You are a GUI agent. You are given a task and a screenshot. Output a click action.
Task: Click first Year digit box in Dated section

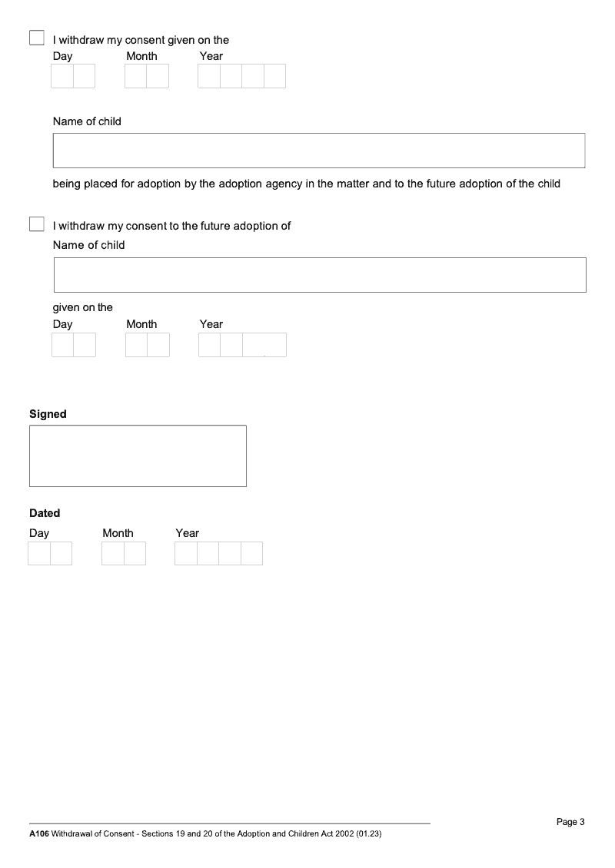click(186, 554)
